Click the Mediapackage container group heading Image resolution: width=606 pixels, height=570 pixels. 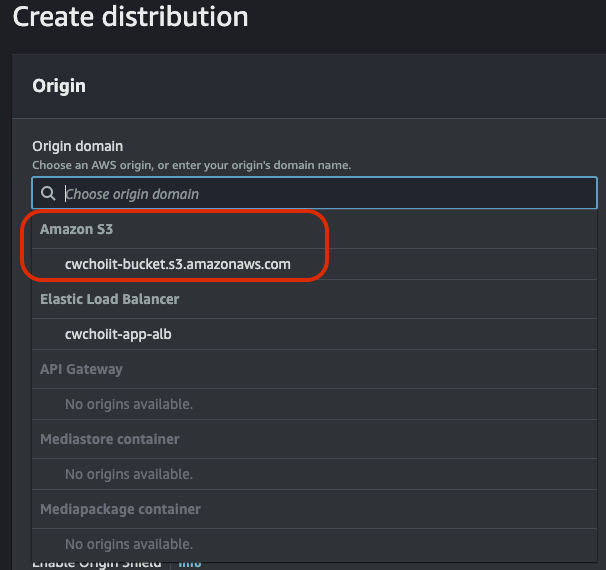point(120,509)
